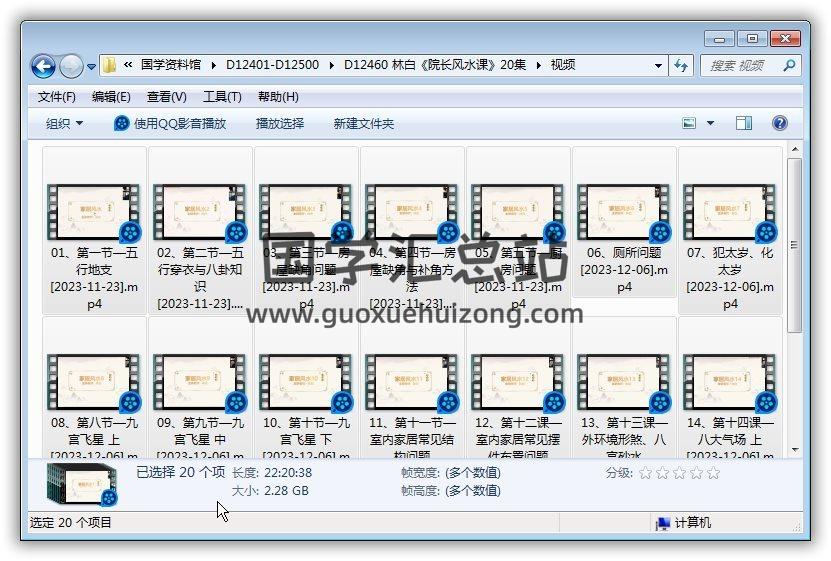Click the 06、厕所问题 [2023-12-06] filename text

pyautogui.click(x=624, y=270)
